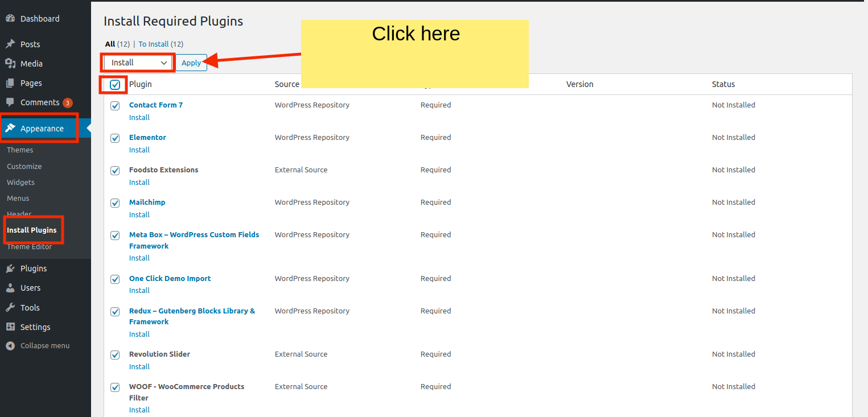Click the Comments speech bubble icon

[10, 102]
